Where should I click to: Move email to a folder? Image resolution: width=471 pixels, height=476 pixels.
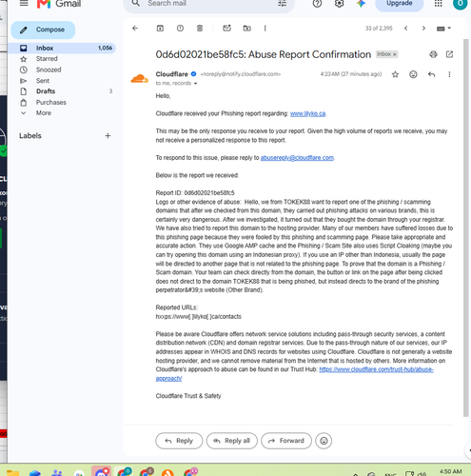pos(246,29)
